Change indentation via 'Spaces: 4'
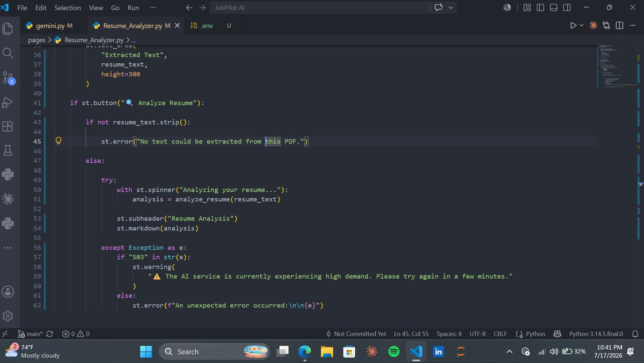 coord(449,333)
